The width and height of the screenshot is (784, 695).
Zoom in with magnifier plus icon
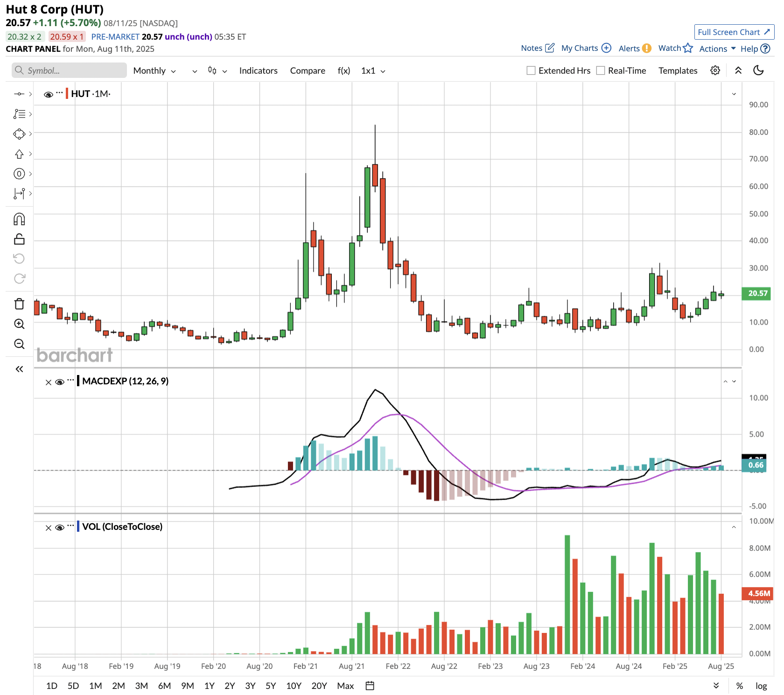pos(19,324)
